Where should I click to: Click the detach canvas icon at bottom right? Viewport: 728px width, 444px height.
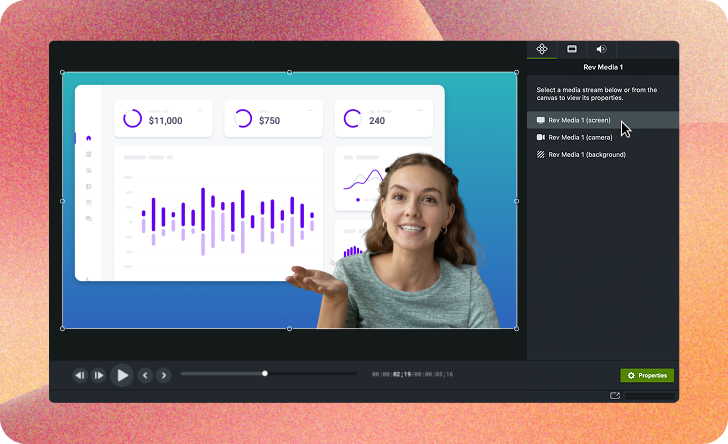[615, 396]
